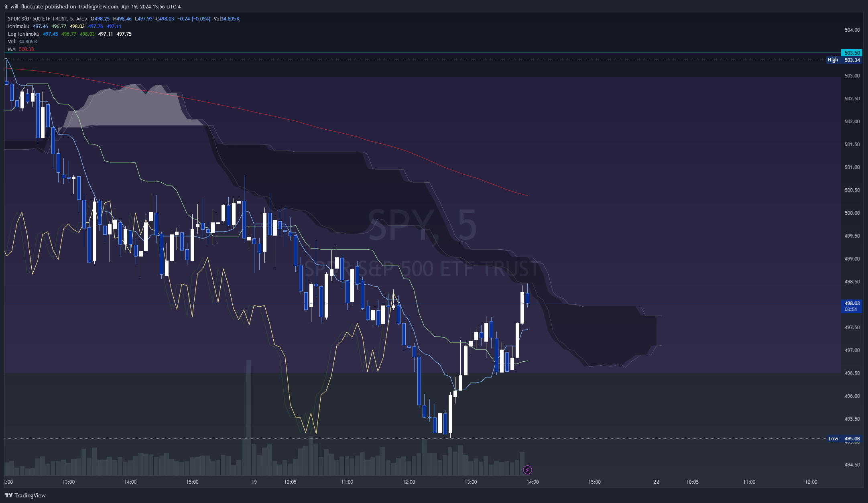Screen dimensions: 868x503
Task: Select the MA indicator legend label
Action: point(12,49)
